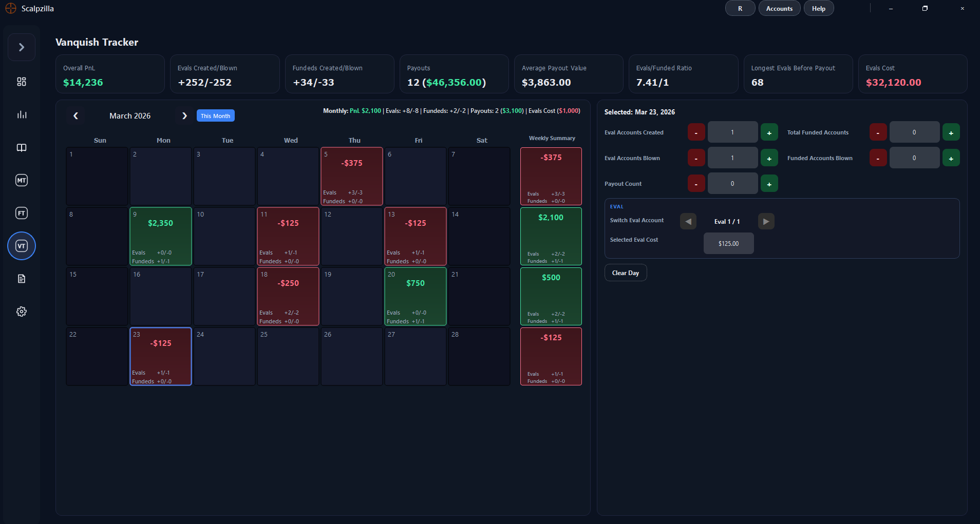Click the weekly summary card showing -$375
The height and width of the screenshot is (524, 980).
click(x=551, y=177)
